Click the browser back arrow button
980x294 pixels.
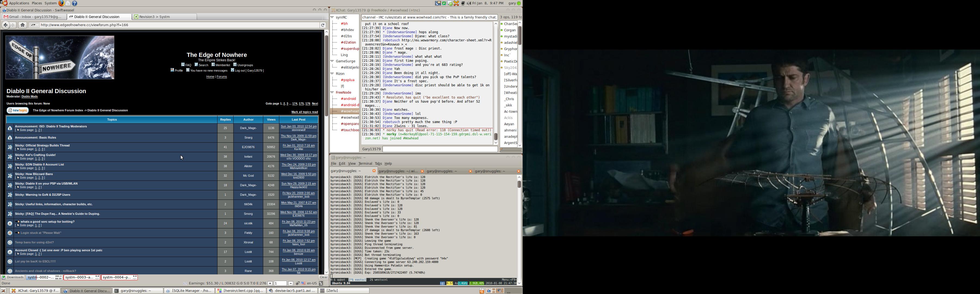pos(5,25)
